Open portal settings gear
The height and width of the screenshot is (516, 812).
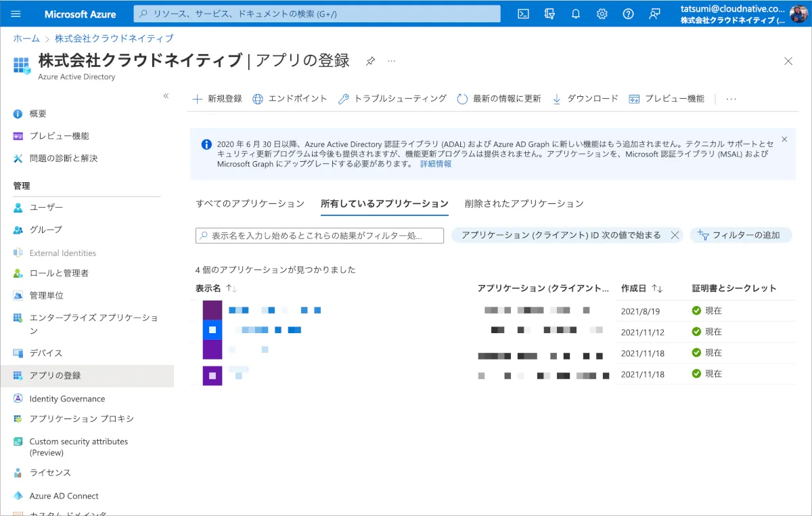tap(602, 14)
